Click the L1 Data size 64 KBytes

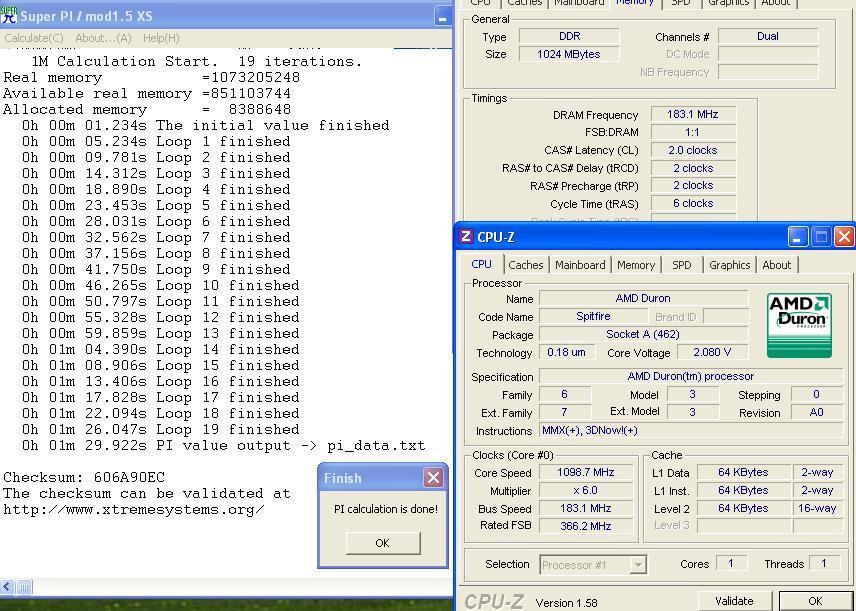pyautogui.click(x=744, y=472)
